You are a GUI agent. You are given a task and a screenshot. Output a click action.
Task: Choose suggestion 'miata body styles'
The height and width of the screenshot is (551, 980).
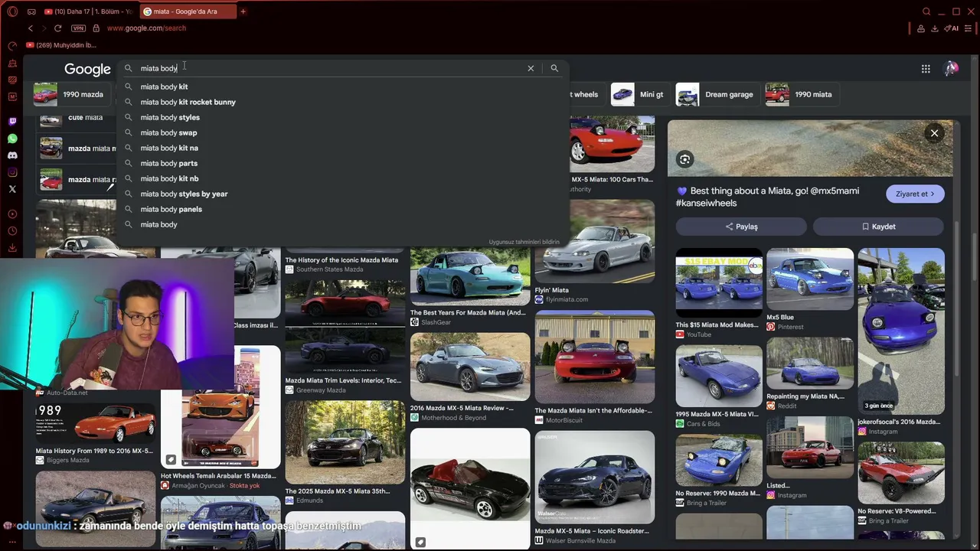tap(345, 117)
